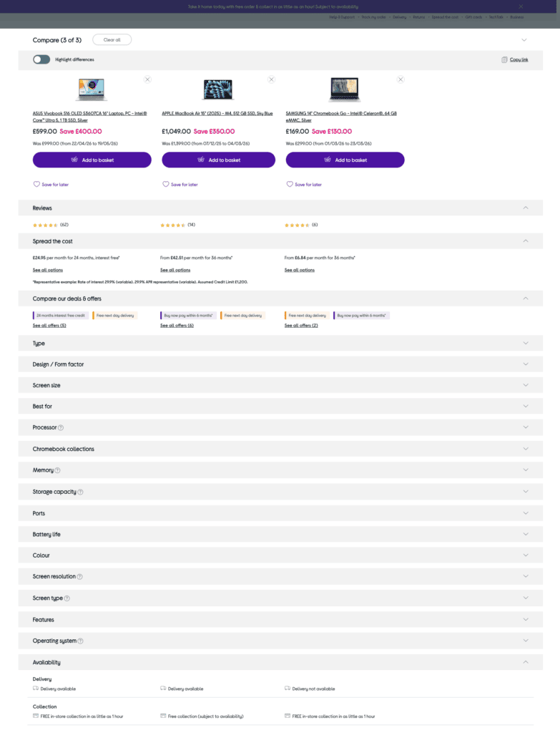Click Screen resolution help icon

pos(80,577)
